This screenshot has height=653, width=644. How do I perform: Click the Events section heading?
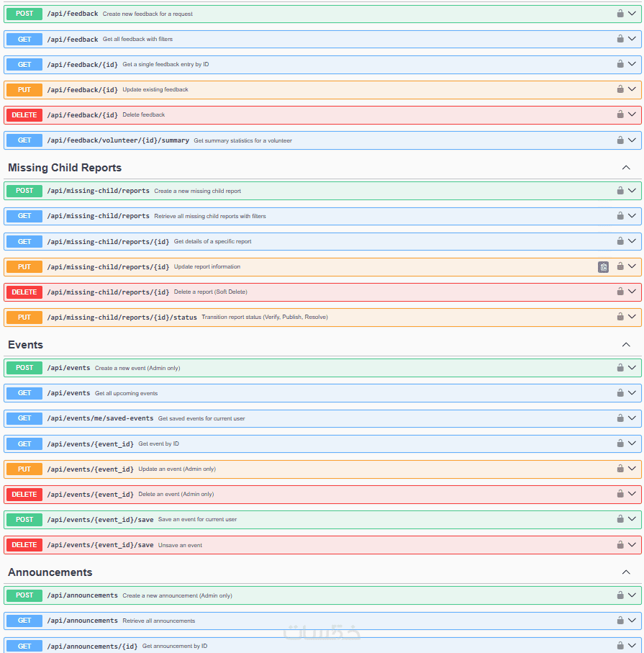25,345
